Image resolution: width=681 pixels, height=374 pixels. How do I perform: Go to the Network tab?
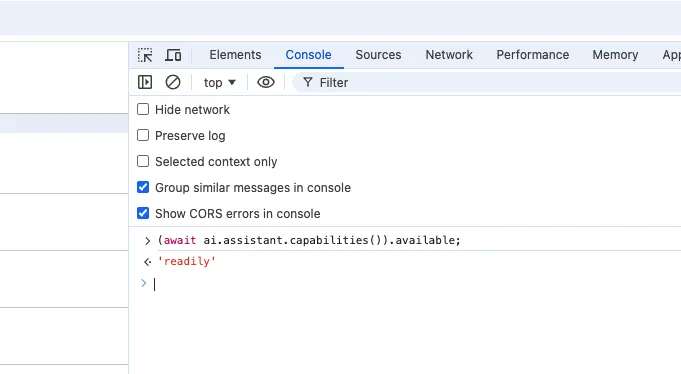click(x=449, y=55)
